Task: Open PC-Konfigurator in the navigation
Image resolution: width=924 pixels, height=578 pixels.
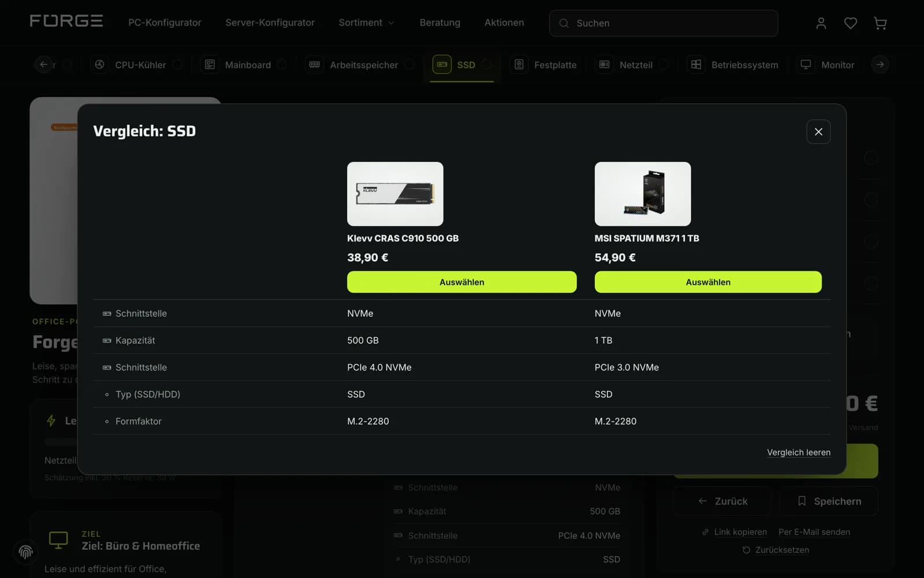Action: coord(165,23)
